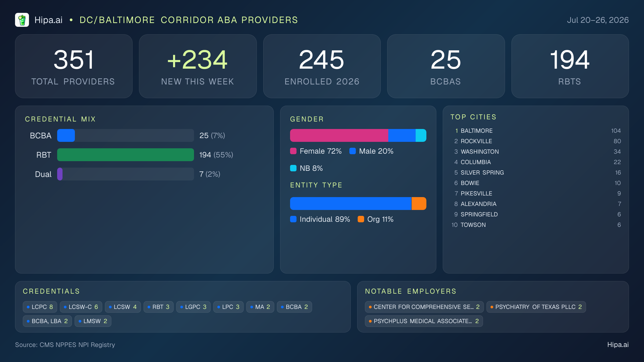Click the Entity Type section heading

coord(316,185)
